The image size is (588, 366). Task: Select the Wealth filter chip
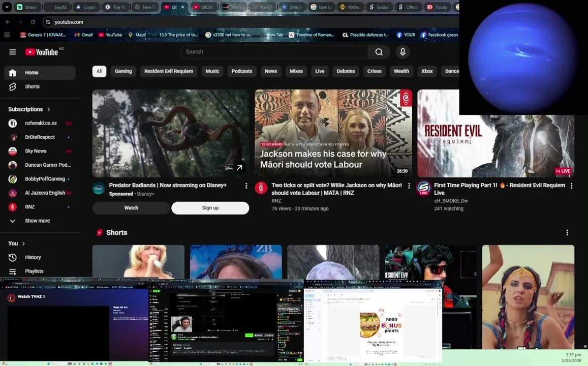[x=401, y=71]
